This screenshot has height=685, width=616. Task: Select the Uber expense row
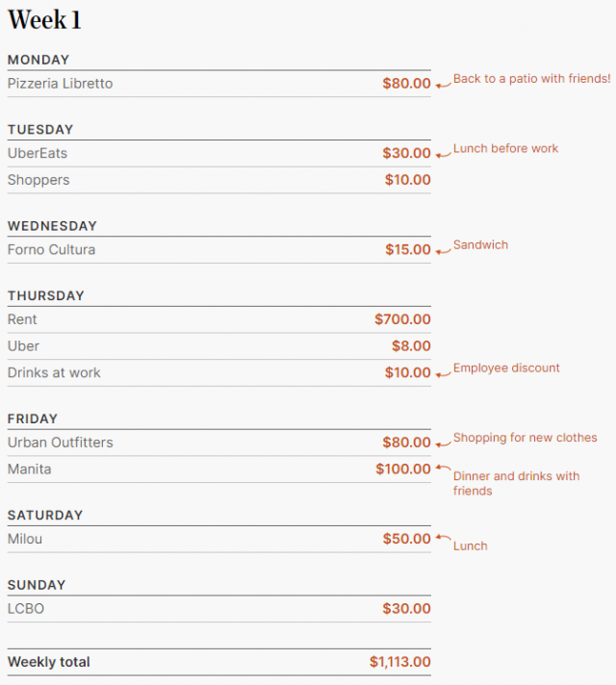point(219,346)
